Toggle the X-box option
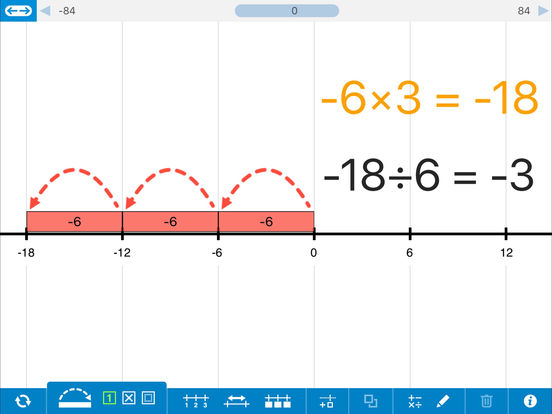Screen dimensions: 552x414 pos(128,398)
